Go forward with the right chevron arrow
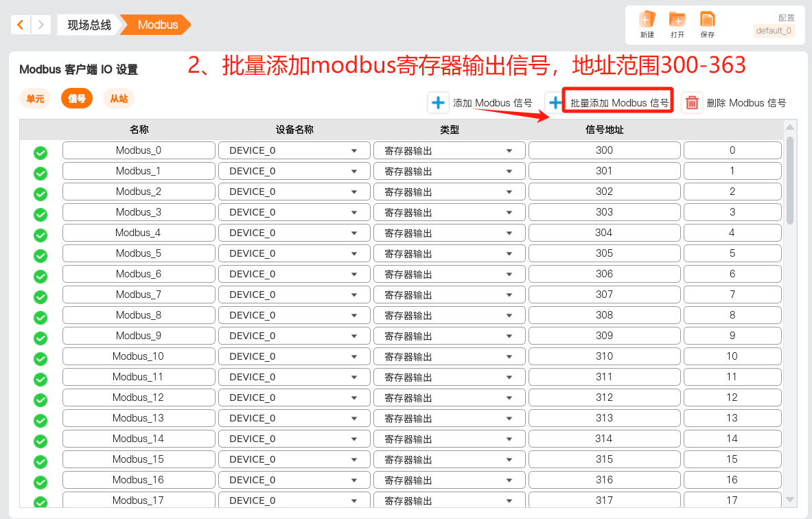812x519 pixels. tap(41, 24)
